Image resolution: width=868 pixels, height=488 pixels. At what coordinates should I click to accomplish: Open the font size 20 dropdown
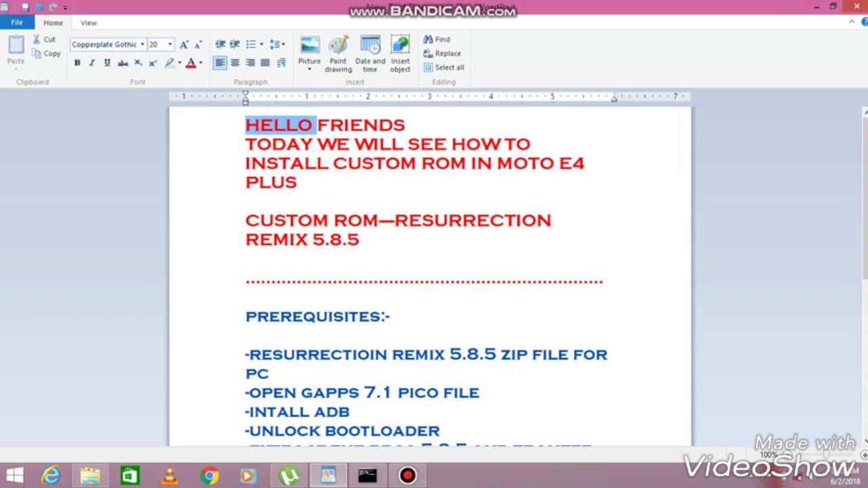(x=170, y=45)
